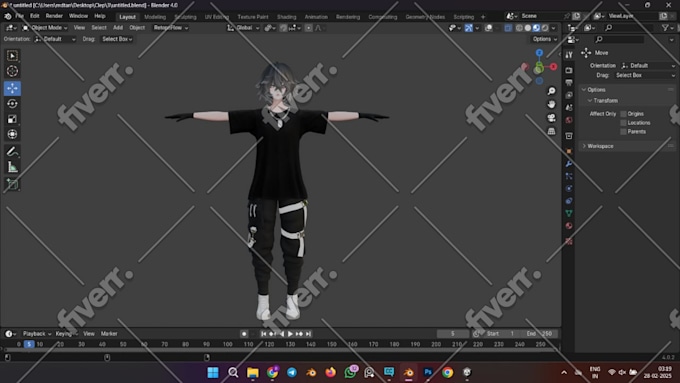The width and height of the screenshot is (680, 383).
Task: Switch to solid viewport shading
Action: 528,28
